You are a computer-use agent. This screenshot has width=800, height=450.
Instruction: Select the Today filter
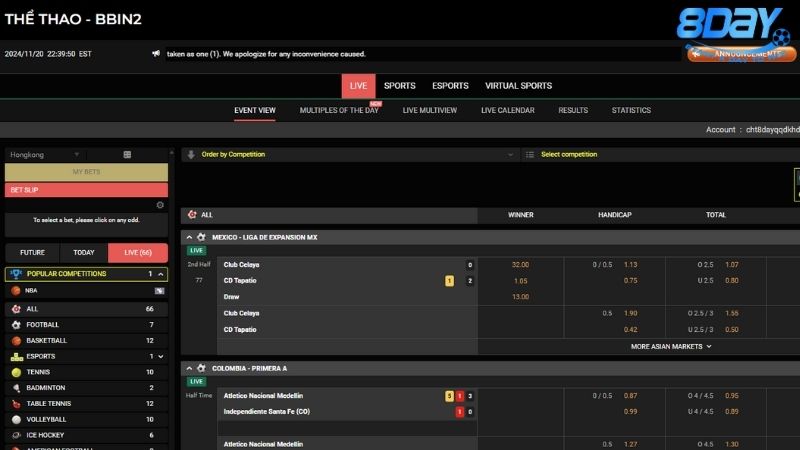pos(84,253)
